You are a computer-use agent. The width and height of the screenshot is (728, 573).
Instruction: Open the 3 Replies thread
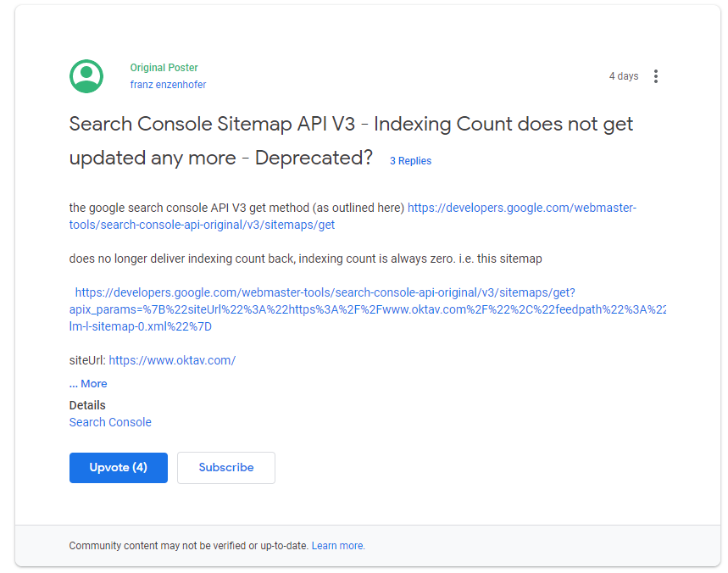pos(410,160)
